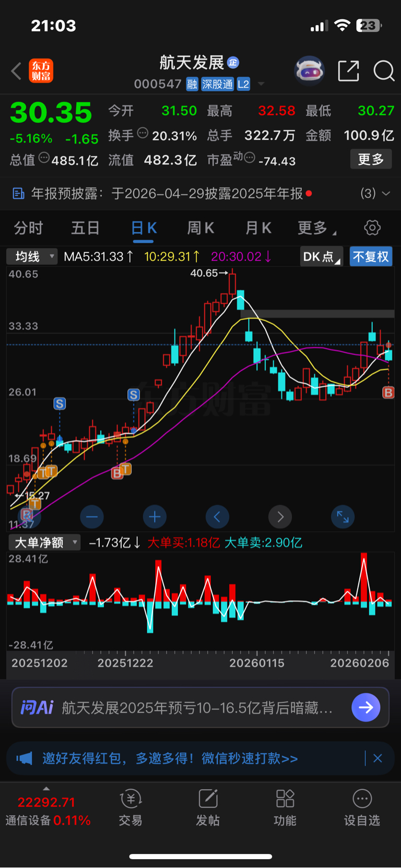The width and height of the screenshot is (401, 868).
Task: Open 更多 period options dropdown tab
Action: click(x=316, y=228)
